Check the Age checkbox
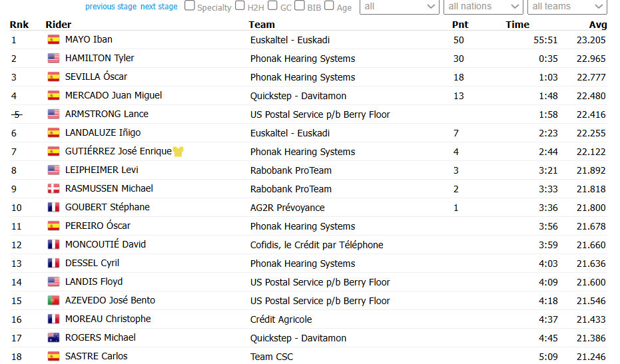Viewport: 620px width, 364px height. 329,6
